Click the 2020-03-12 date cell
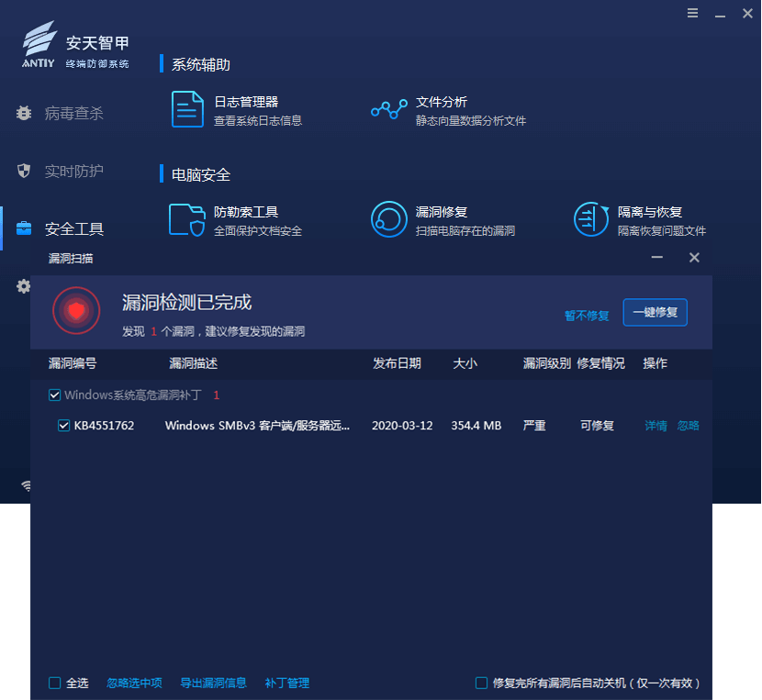Image resolution: width=762 pixels, height=700 pixels. coord(402,426)
